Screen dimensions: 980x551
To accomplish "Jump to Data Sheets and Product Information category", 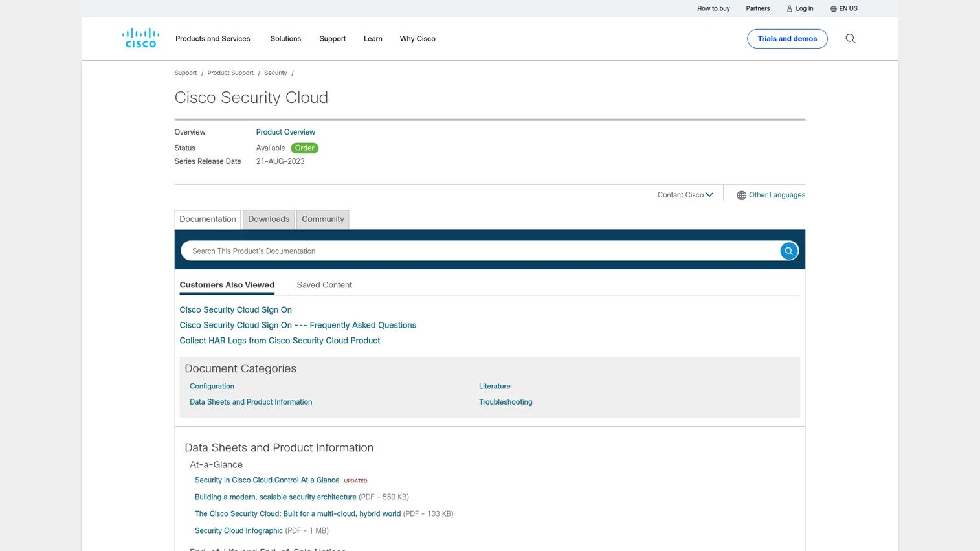I will point(251,402).
